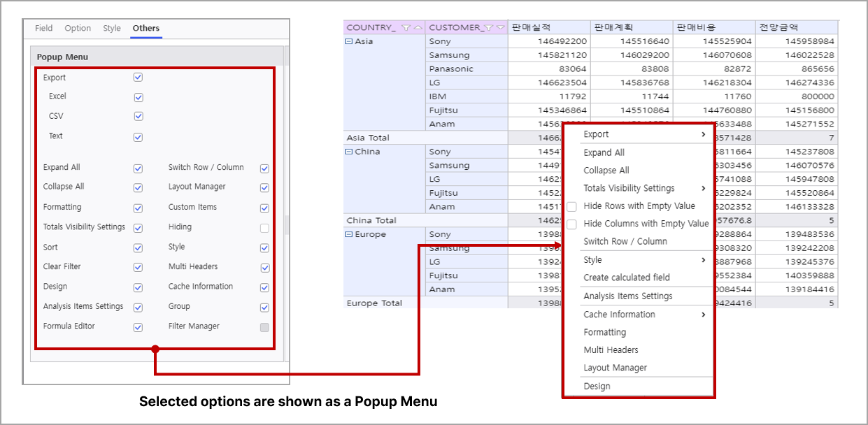This screenshot has height=425, width=868.
Task: Toggle the Style checkbox in Popup Menu
Action: [264, 248]
